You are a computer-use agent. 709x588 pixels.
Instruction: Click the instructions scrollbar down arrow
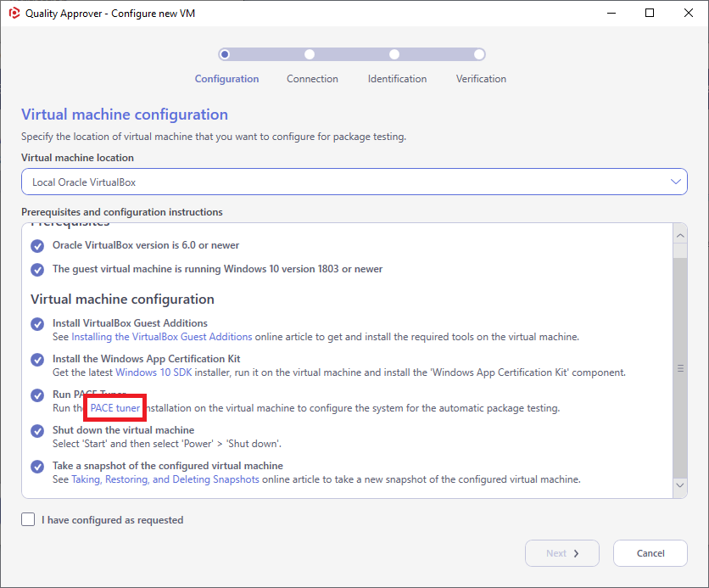(x=680, y=484)
